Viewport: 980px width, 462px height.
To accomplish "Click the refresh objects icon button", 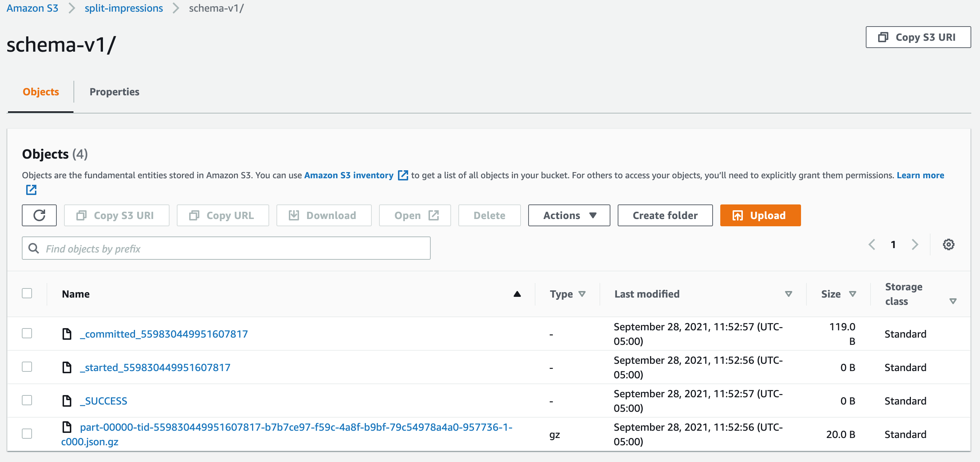I will [39, 215].
